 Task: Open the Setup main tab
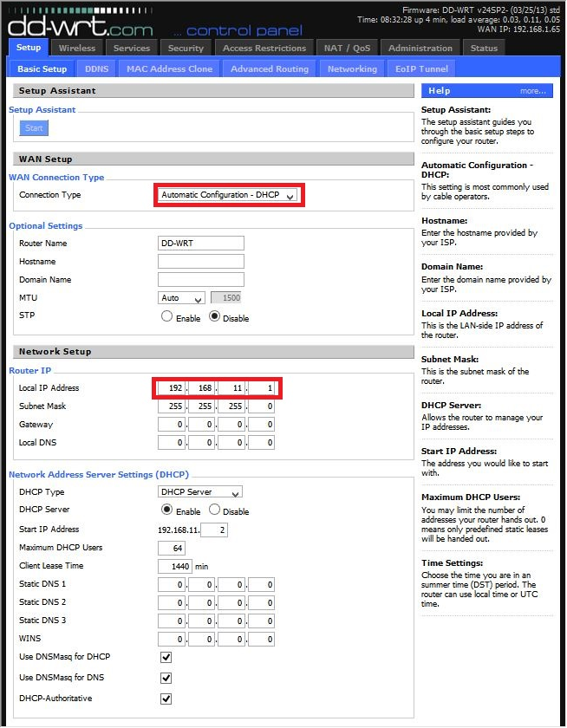click(29, 48)
